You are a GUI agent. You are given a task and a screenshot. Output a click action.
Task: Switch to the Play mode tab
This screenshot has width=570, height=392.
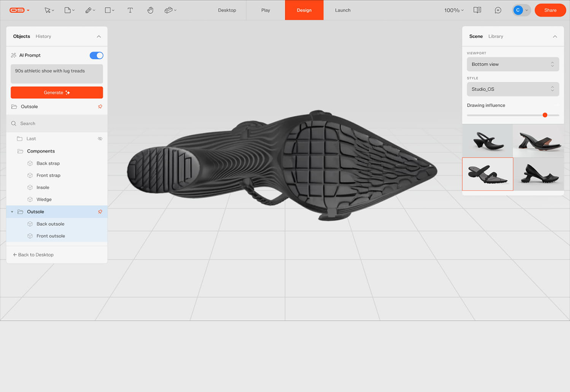point(266,10)
